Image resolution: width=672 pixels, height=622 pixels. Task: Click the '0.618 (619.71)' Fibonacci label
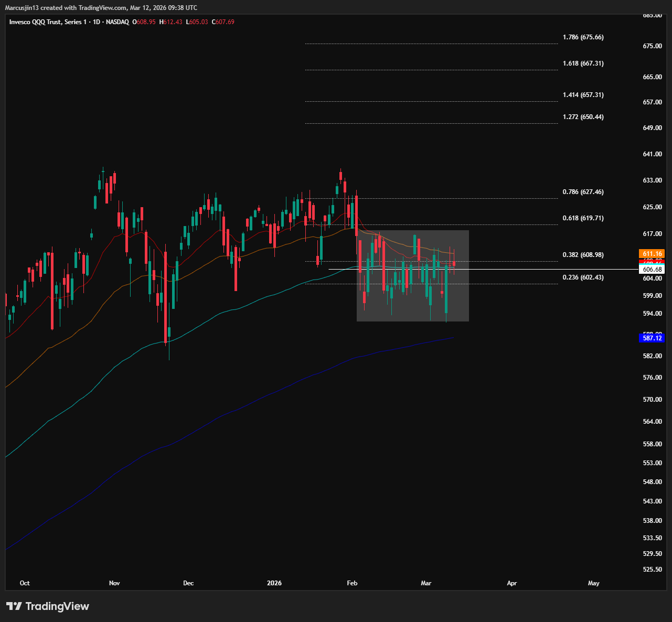tap(583, 218)
